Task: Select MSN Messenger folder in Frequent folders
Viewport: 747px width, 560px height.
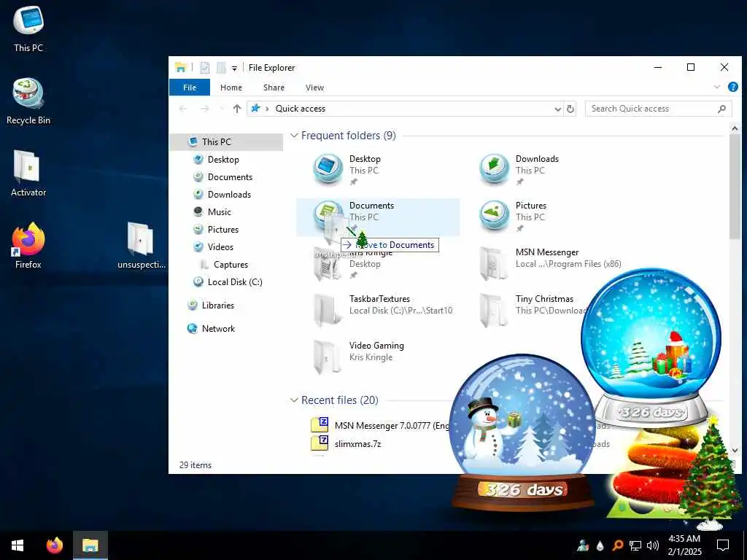Action: (544, 263)
